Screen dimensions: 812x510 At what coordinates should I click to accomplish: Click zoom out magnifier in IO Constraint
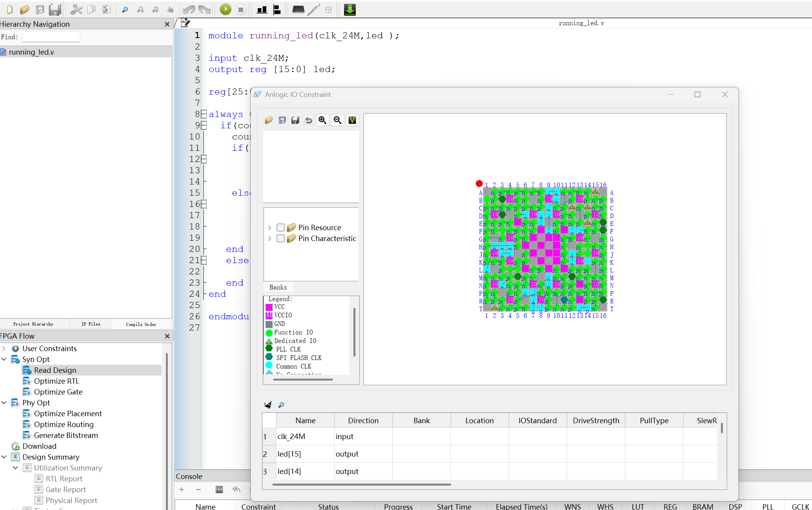click(x=338, y=120)
